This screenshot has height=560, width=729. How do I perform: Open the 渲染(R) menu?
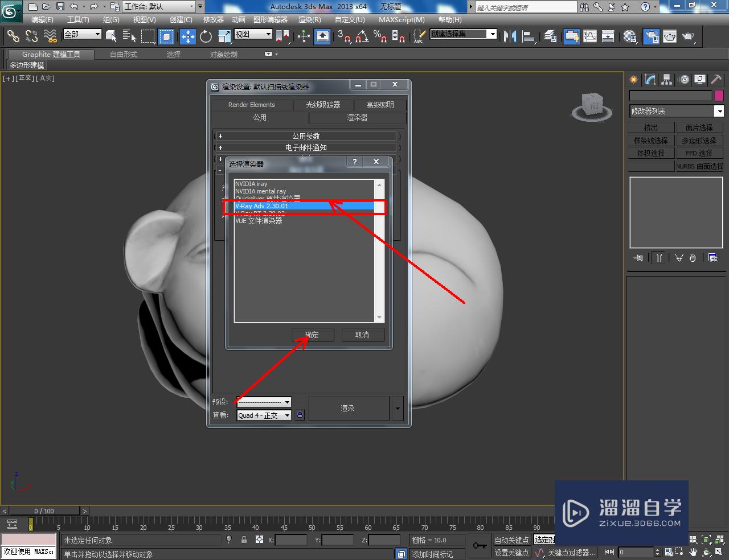[309, 19]
